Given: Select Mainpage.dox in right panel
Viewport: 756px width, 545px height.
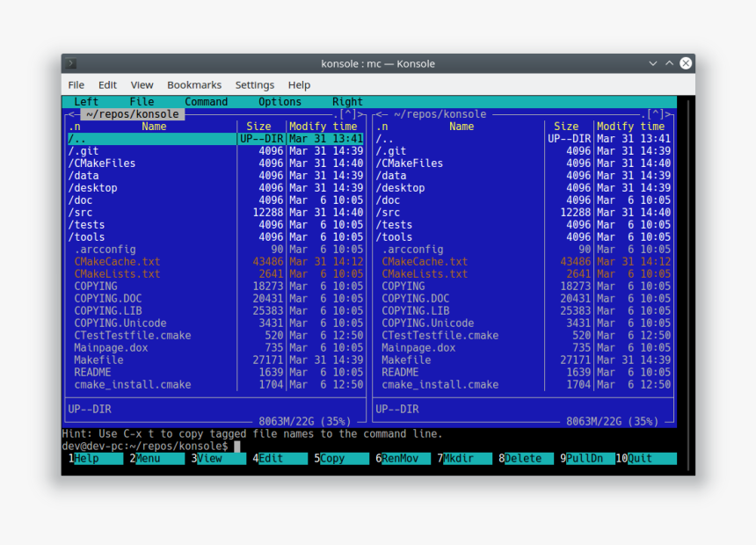Looking at the screenshot, I should coord(523,348).
